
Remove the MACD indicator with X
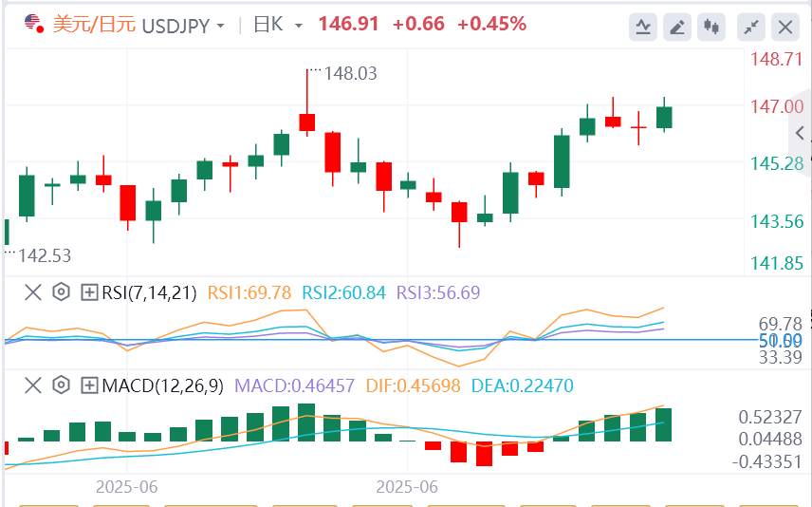(33, 385)
